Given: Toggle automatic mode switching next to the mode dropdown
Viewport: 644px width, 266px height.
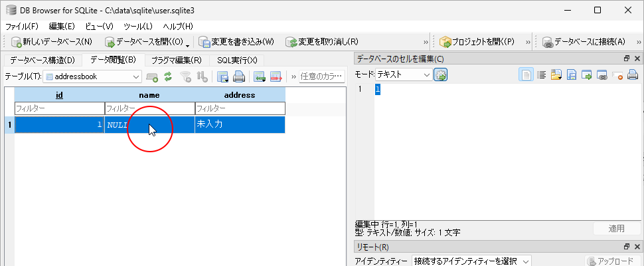Looking at the screenshot, I should point(440,75).
